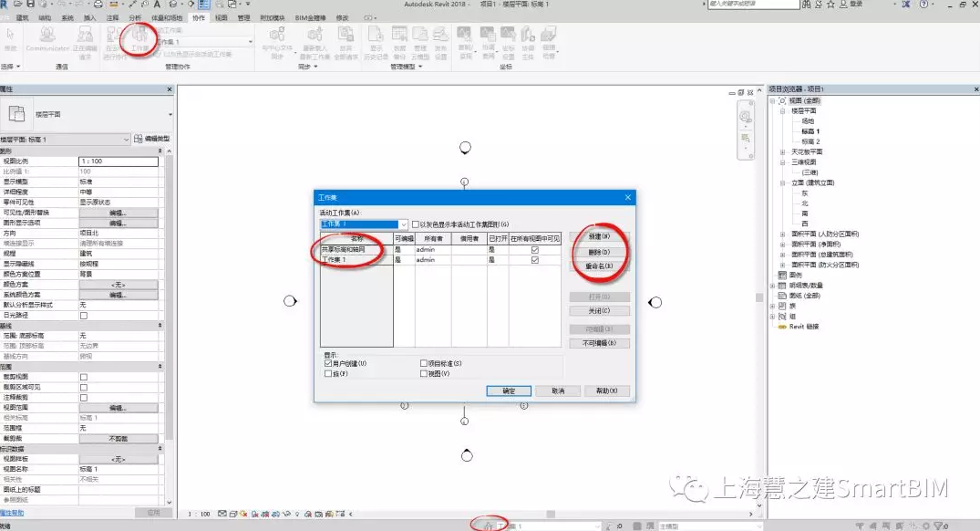Click the Coordination Settings (坐标设置) icon

[x=508, y=35]
